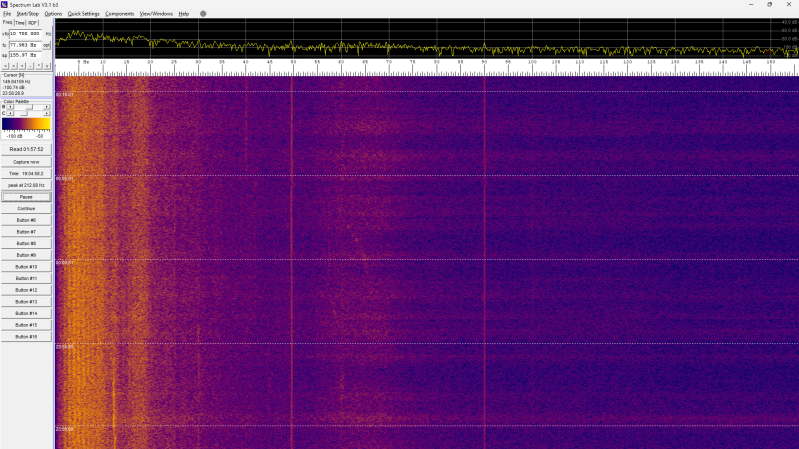The width and height of the screenshot is (799, 449).
Task: Click the opt button beside fc field
Action: (x=46, y=45)
